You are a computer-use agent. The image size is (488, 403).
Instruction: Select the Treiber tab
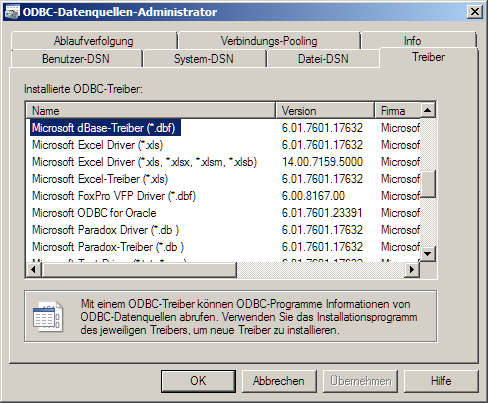coord(428,57)
